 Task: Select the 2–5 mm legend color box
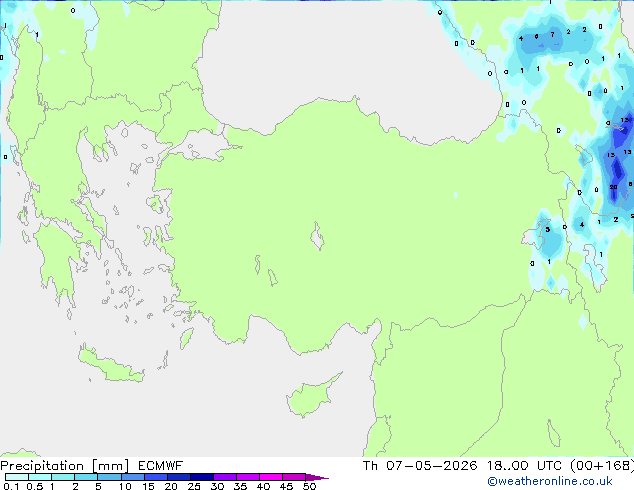86,477
